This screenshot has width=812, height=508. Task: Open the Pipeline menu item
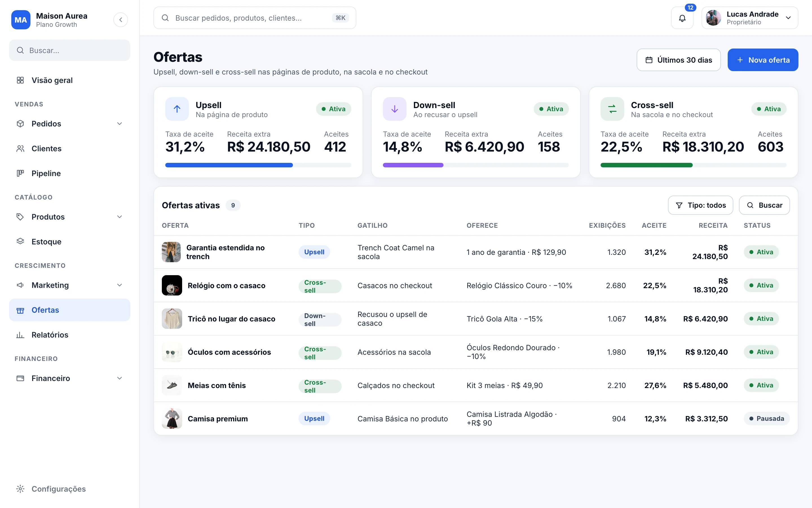pos(69,173)
